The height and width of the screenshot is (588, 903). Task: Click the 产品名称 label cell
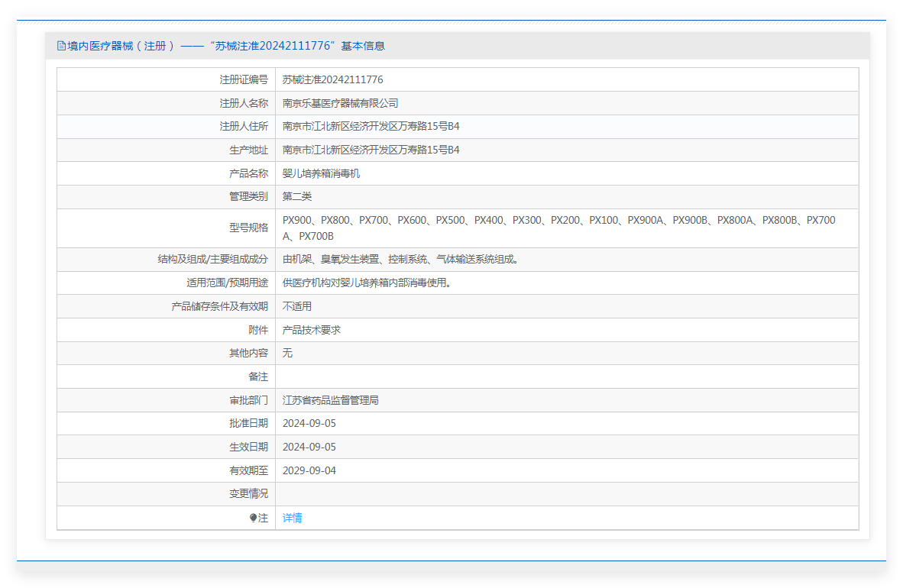[166, 173]
